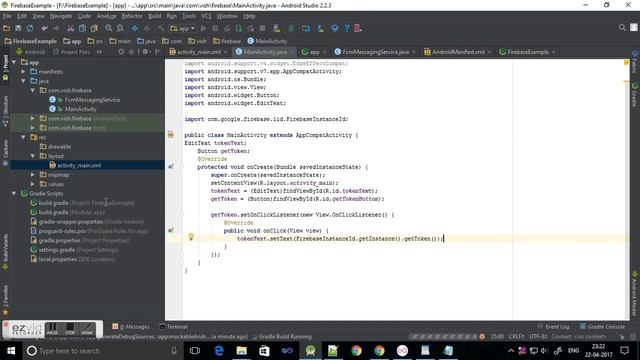Open the Terminal tool window button
This screenshot has width=640, height=360.
(x=173, y=327)
